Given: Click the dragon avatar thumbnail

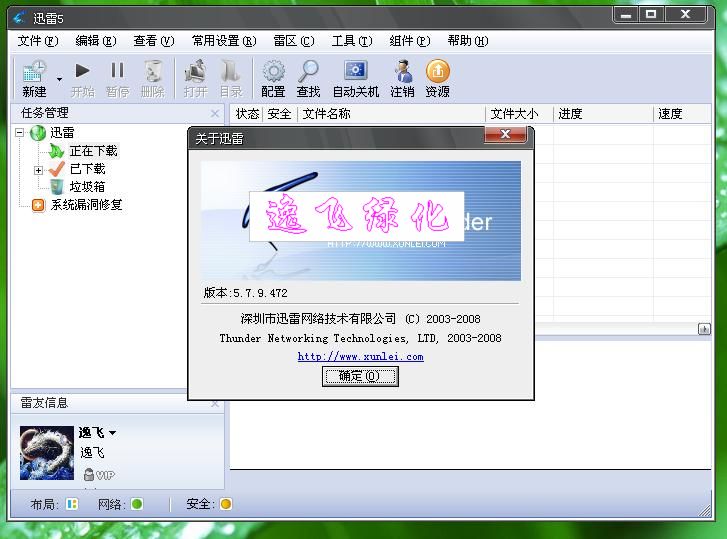Looking at the screenshot, I should click(47, 453).
